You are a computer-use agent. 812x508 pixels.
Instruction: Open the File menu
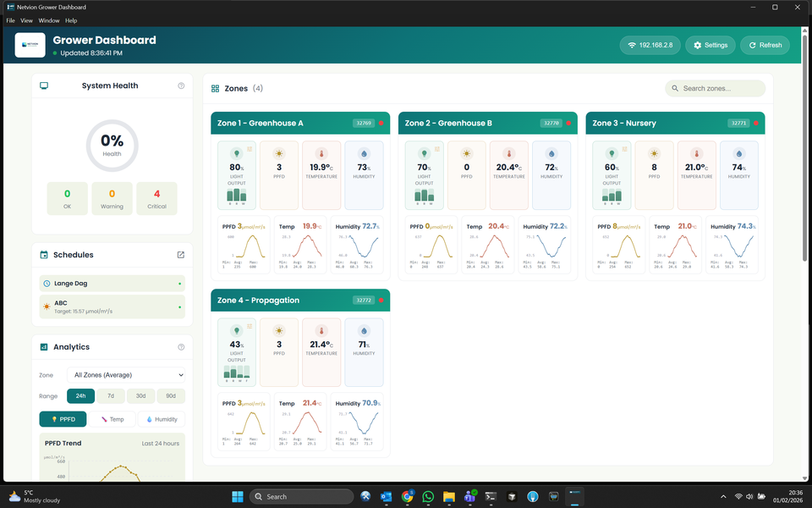click(x=11, y=20)
